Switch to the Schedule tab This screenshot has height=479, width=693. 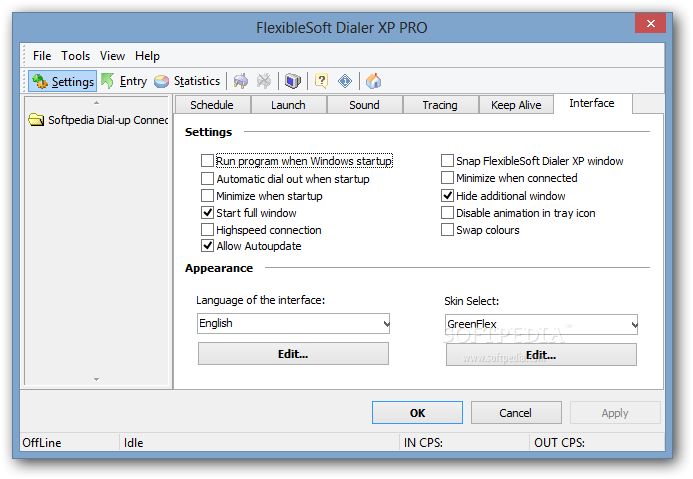pyautogui.click(x=212, y=105)
